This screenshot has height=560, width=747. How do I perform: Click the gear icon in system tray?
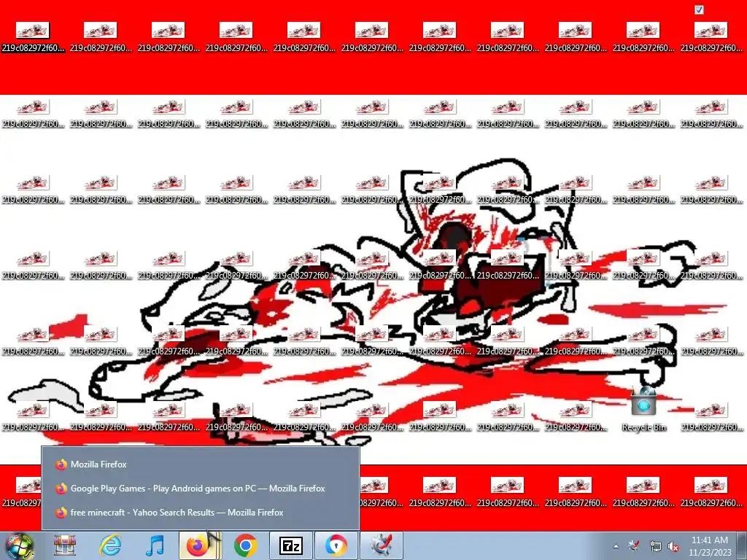point(634,545)
